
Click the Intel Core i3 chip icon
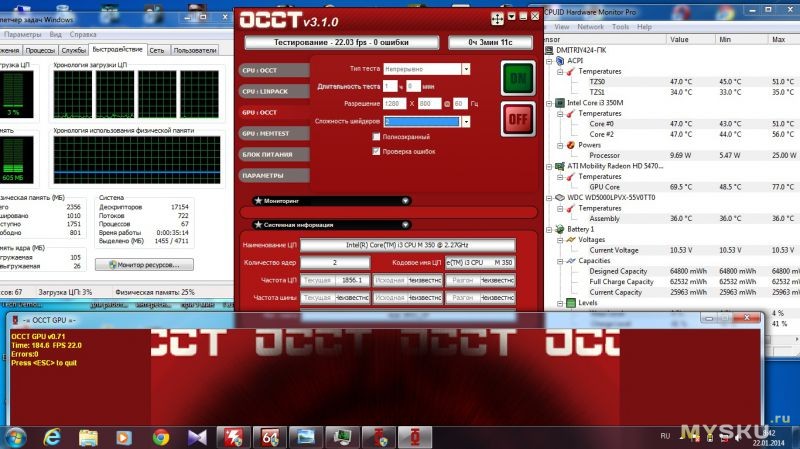pos(560,103)
